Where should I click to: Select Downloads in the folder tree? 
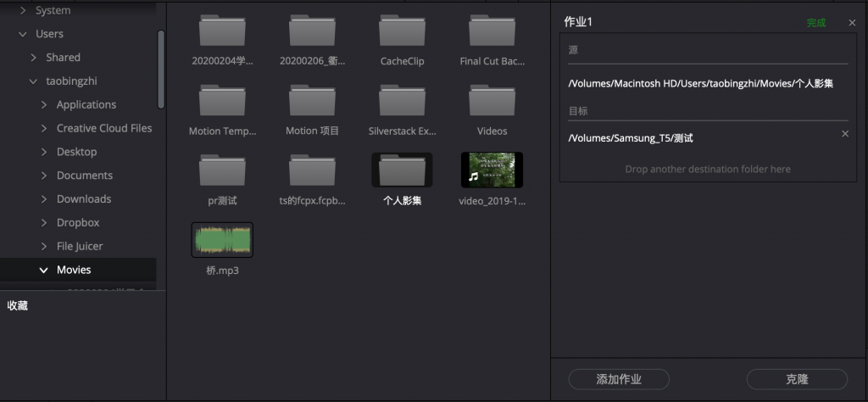(84, 198)
